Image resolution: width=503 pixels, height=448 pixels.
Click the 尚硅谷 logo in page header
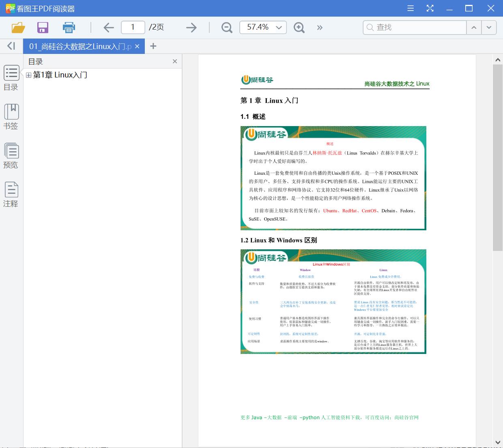click(x=257, y=80)
